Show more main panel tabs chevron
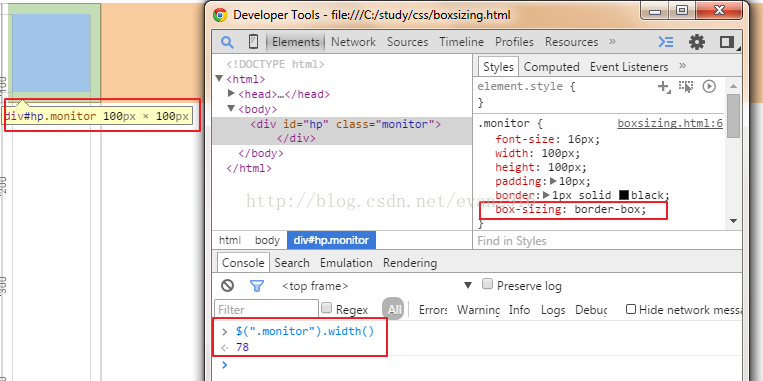This screenshot has width=763, height=381. [612, 42]
